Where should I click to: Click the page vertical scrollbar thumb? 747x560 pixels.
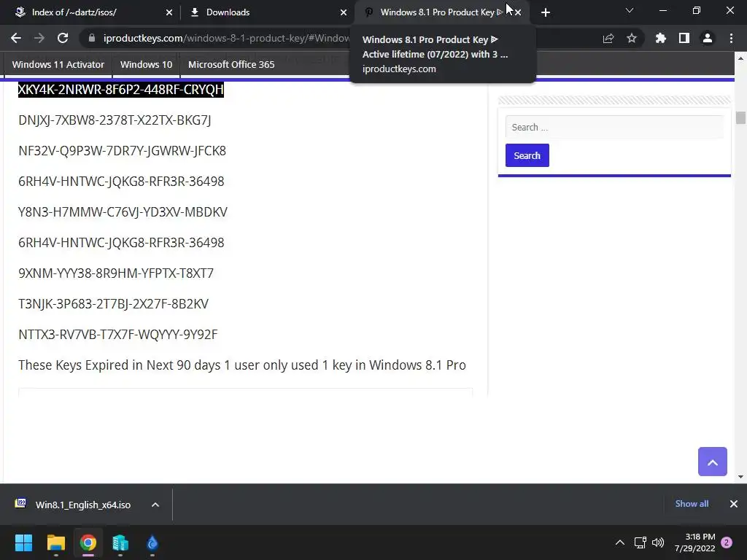[x=740, y=117]
